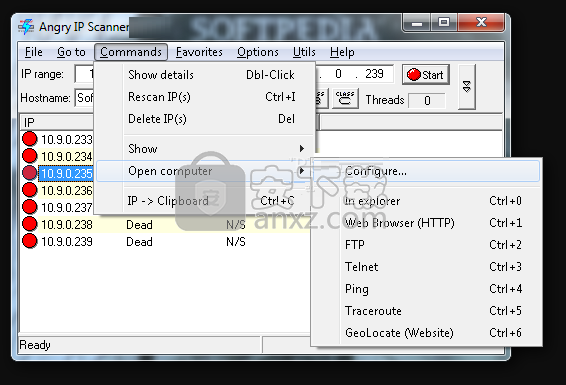Open the Options menu
The image size is (566, 385).
coord(258,52)
